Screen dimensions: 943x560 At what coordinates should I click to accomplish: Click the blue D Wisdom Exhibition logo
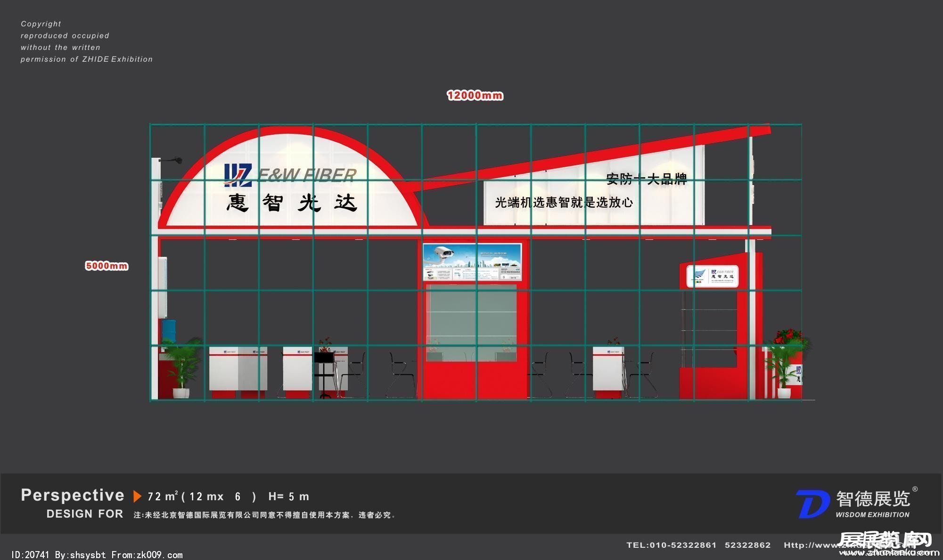[x=812, y=504]
